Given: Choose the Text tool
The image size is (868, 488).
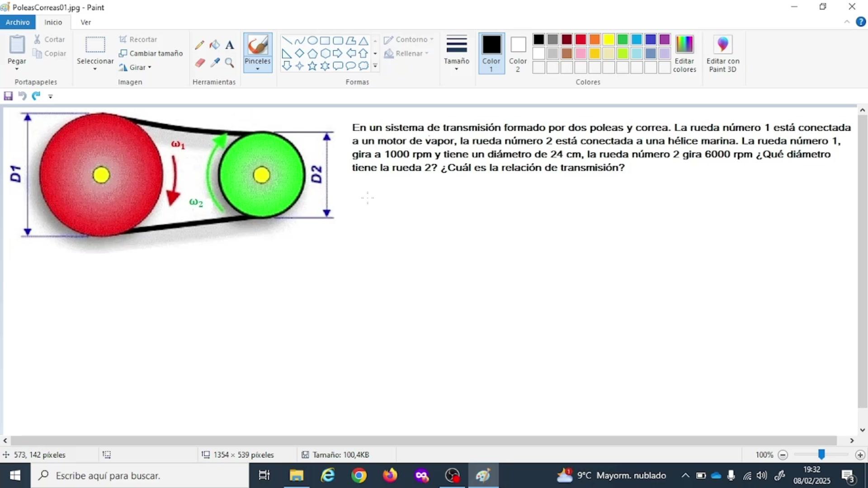Looking at the screenshot, I should click(230, 45).
